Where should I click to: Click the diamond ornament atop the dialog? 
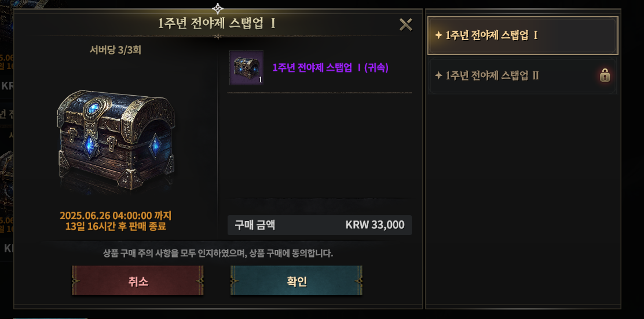point(218,8)
